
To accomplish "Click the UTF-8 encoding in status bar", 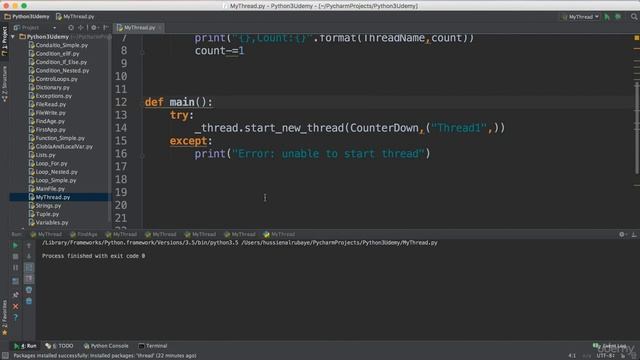I will (x=606, y=356).
